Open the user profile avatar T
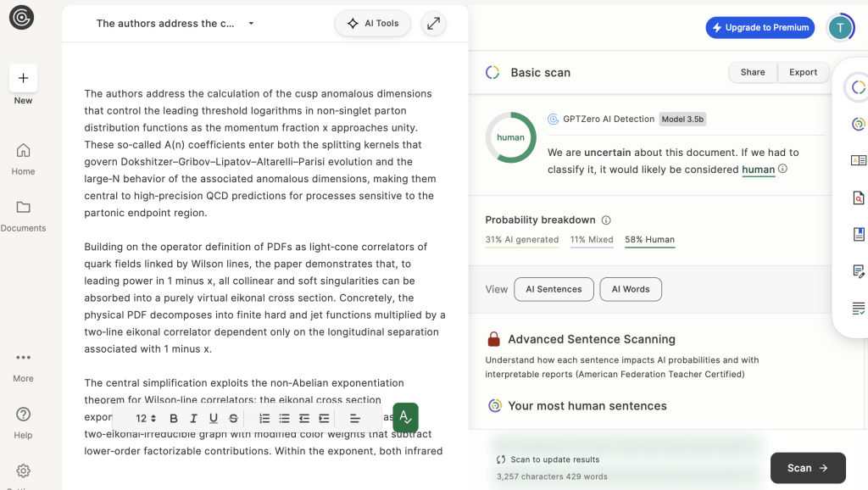868x490 pixels. tap(840, 27)
